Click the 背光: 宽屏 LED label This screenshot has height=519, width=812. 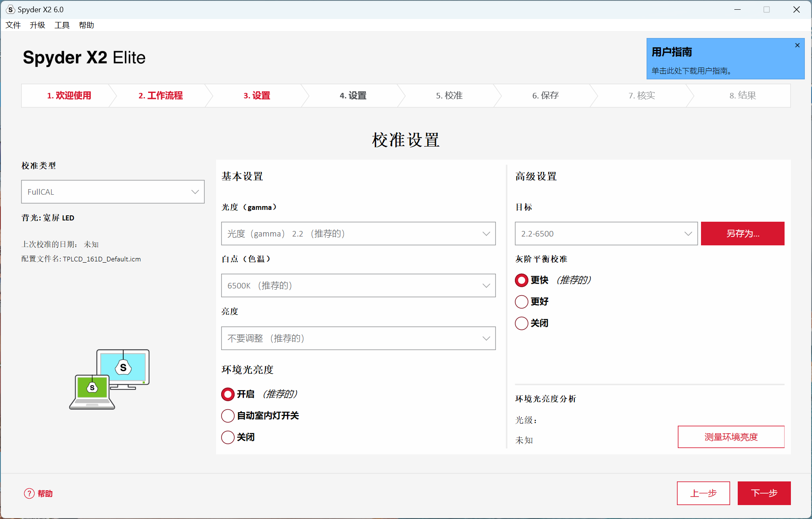click(48, 218)
